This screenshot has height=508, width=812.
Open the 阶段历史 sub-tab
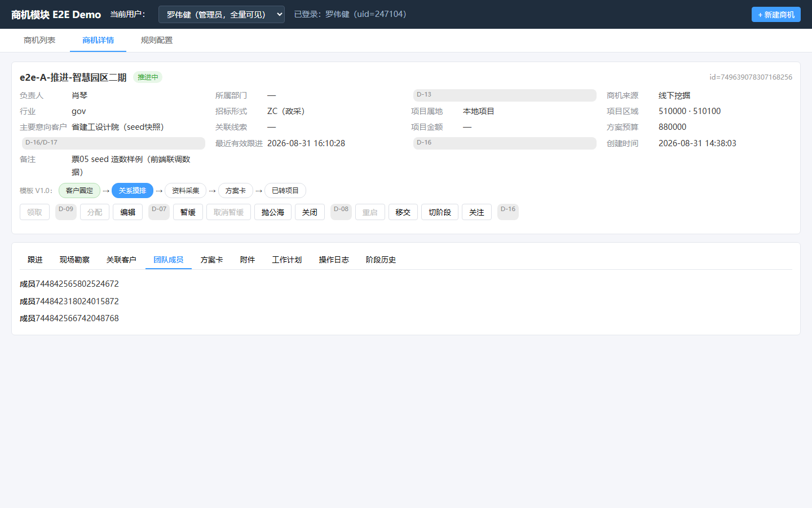tap(381, 260)
